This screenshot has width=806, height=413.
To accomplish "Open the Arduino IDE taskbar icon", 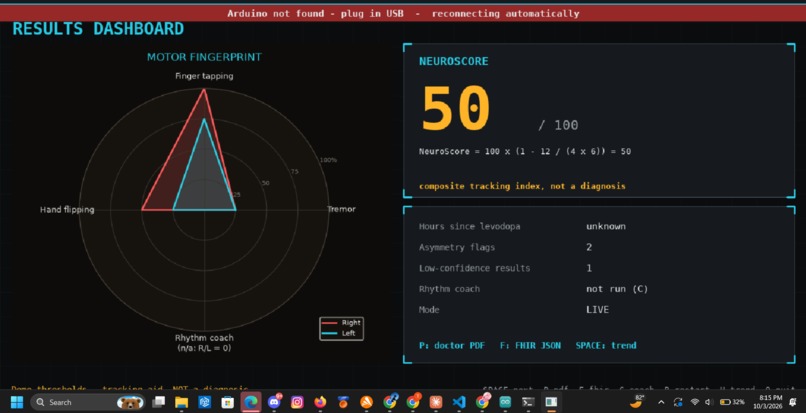I will (505, 402).
